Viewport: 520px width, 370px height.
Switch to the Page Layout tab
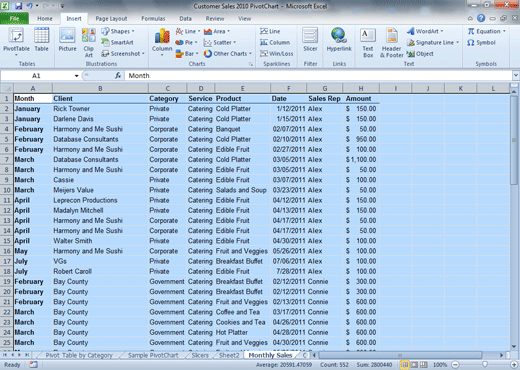[x=111, y=19]
